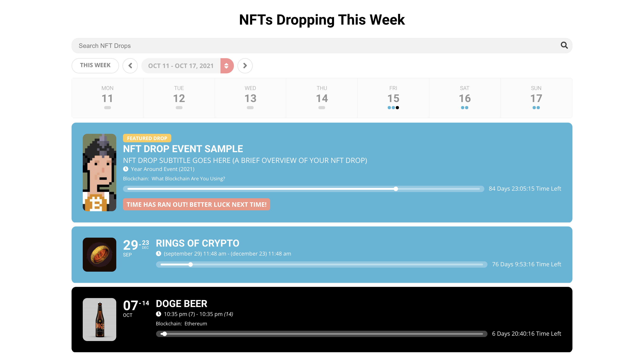The image size is (644, 354).
Task: Click the event dot under Sunday 17
Action: [x=535, y=108]
